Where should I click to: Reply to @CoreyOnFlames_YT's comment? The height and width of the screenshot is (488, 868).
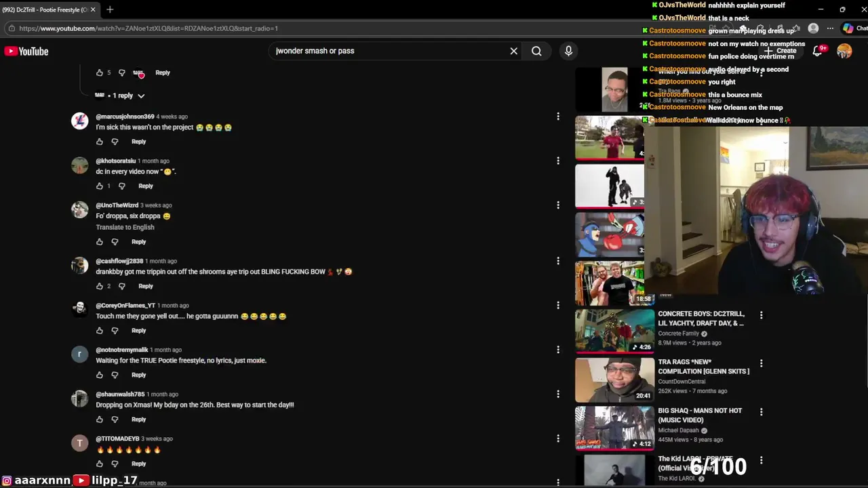point(138,330)
